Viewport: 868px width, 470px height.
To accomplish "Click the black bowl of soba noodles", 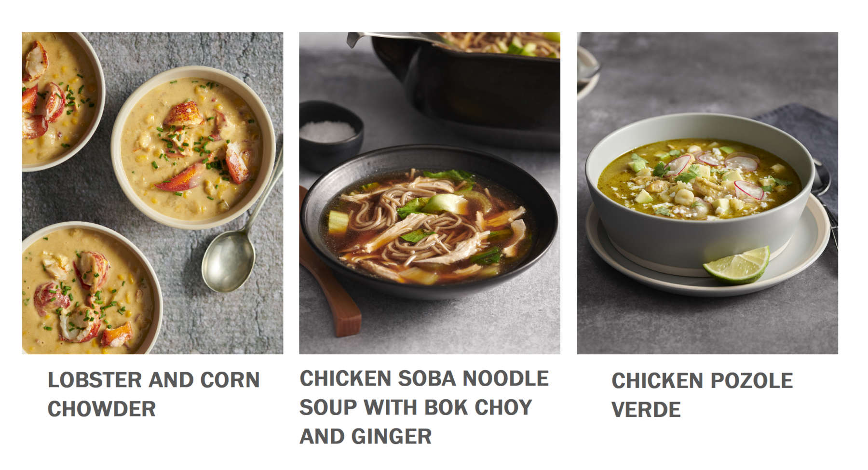I will [429, 222].
